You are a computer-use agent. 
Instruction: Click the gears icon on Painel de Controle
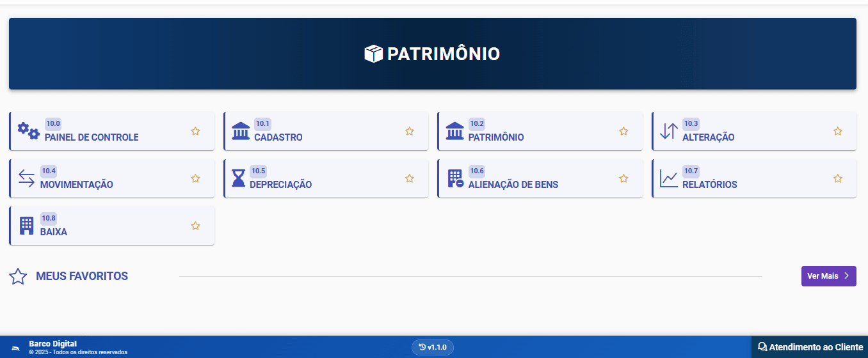click(28, 131)
